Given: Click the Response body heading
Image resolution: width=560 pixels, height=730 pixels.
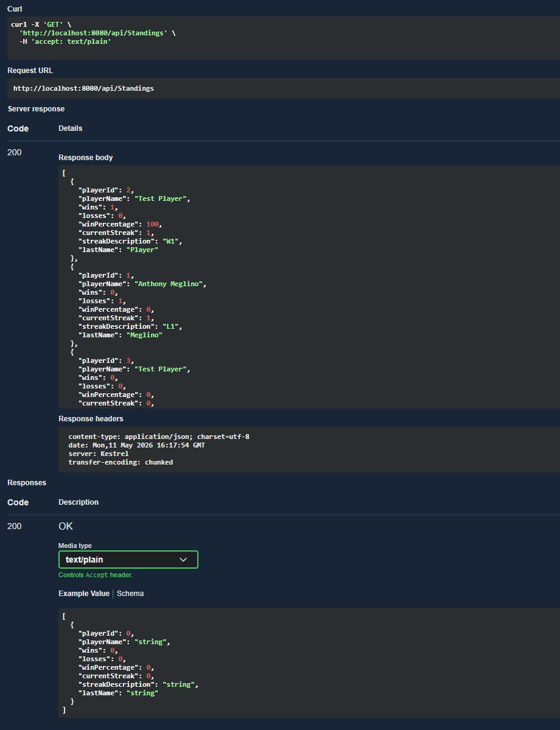Looking at the screenshot, I should click(86, 157).
